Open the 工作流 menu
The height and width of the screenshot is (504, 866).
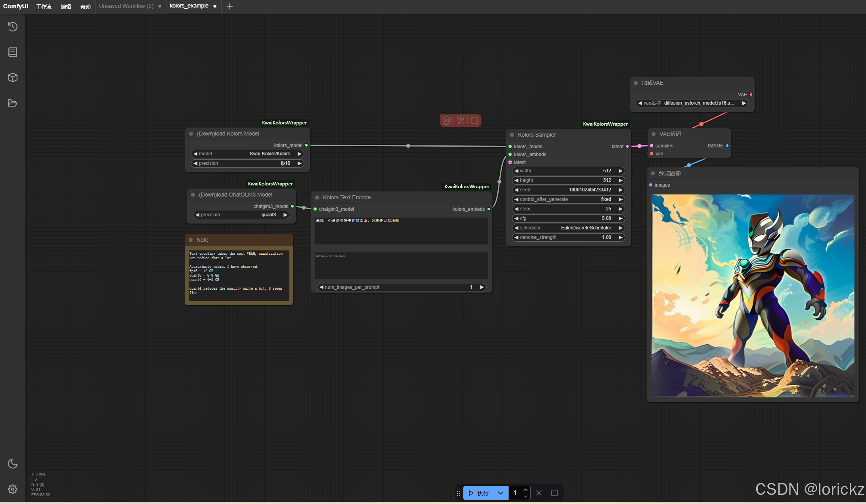point(44,6)
